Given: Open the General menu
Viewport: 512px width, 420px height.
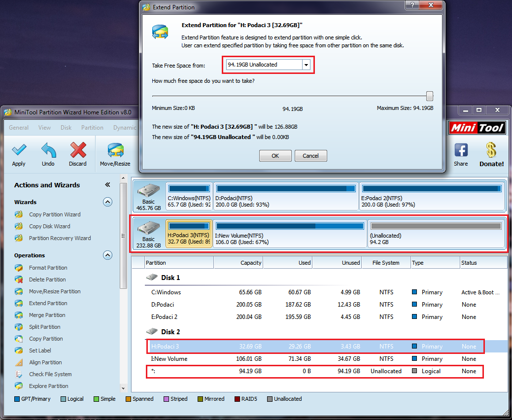Looking at the screenshot, I should (x=19, y=128).
